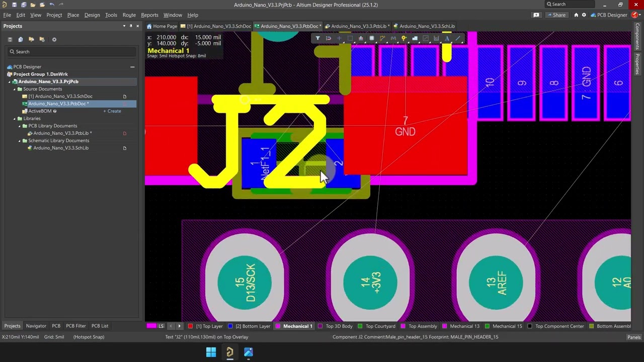Click the compile project icon in Projects panel
Screen dimensions: 644x362
coord(20,39)
